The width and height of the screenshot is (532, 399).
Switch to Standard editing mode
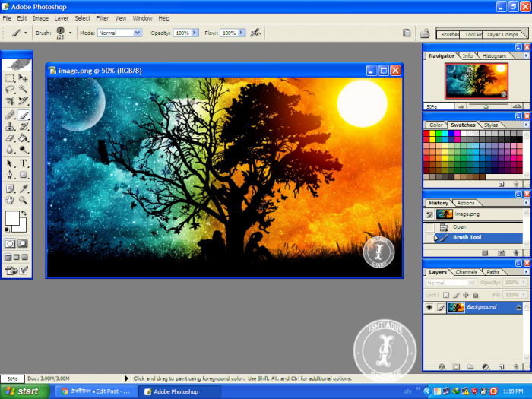pos(10,244)
